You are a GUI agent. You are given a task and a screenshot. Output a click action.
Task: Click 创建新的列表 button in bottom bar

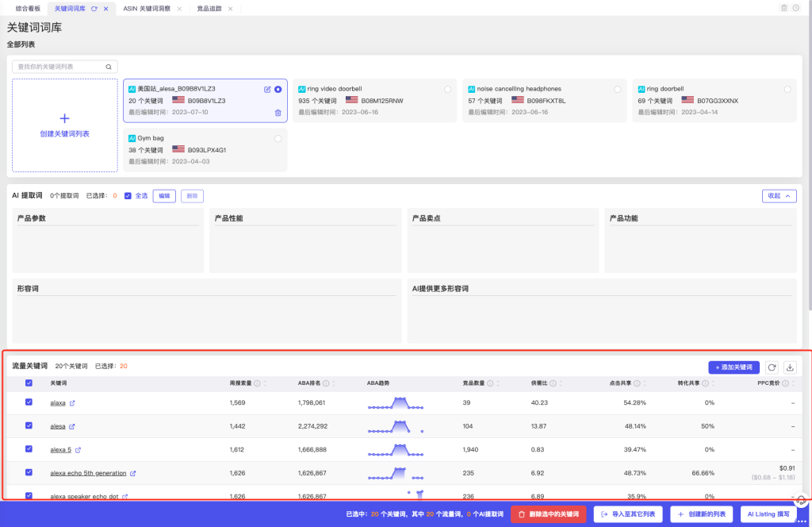tap(702, 514)
